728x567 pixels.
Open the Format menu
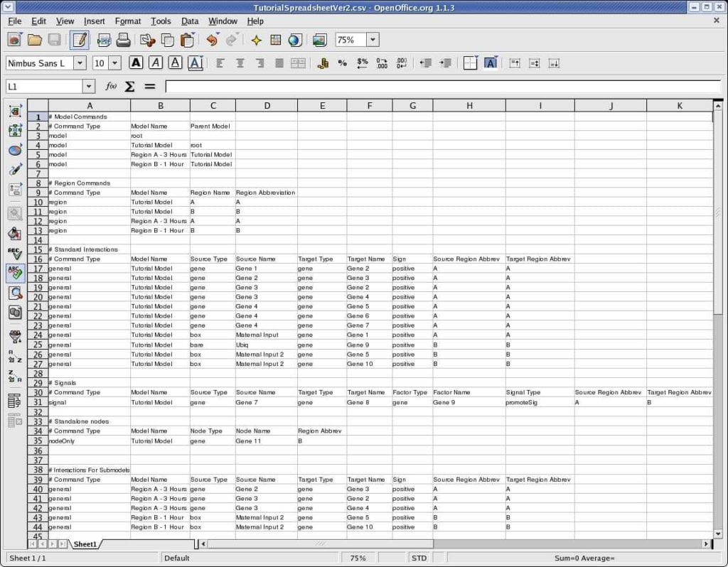point(127,21)
